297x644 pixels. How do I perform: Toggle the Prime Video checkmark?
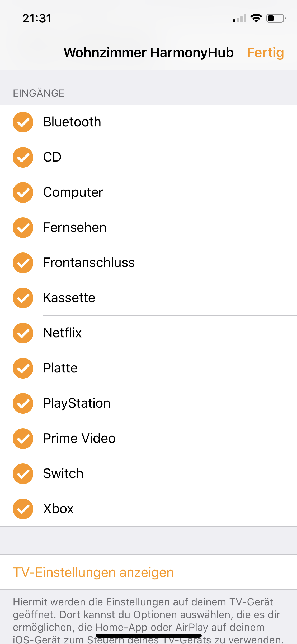pyautogui.click(x=23, y=439)
